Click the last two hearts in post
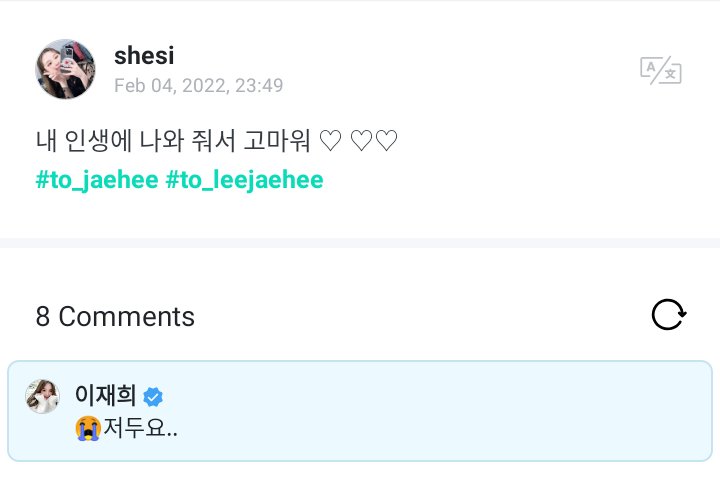Screen dimensions: 720x481 pyautogui.click(x=374, y=140)
